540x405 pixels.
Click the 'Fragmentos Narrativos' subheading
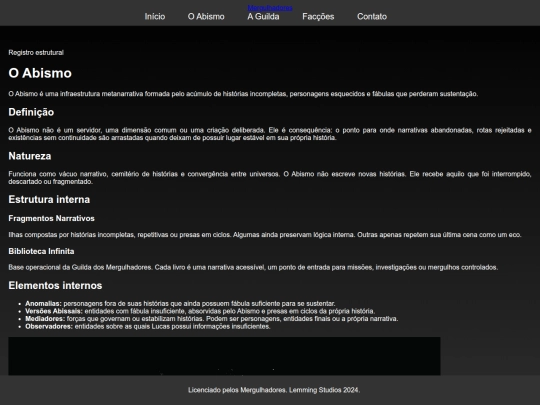coord(51,218)
